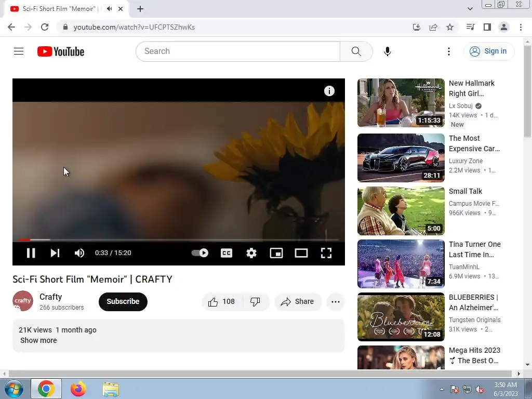Open Action Center flag tray icon
Screen dimensions: 532x399
(455, 390)
